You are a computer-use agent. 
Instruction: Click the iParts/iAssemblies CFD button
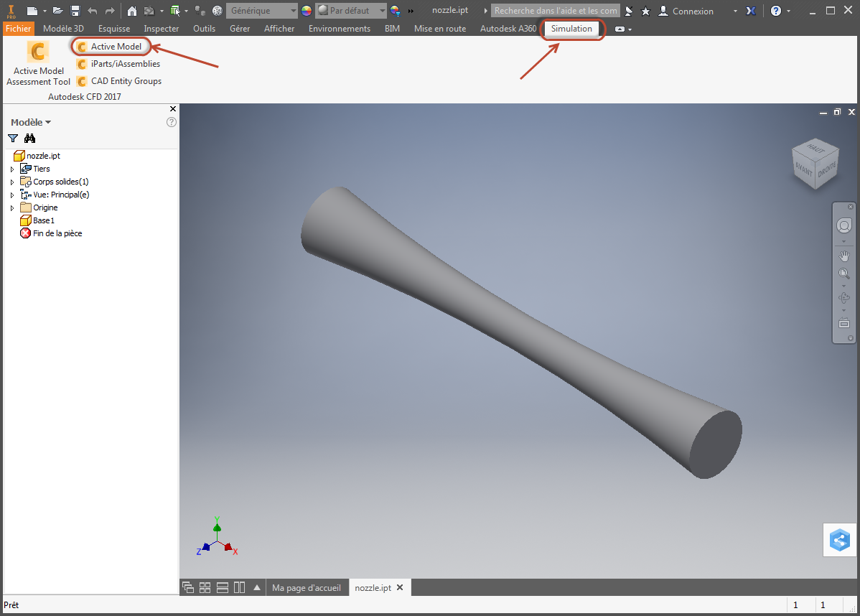[118, 64]
